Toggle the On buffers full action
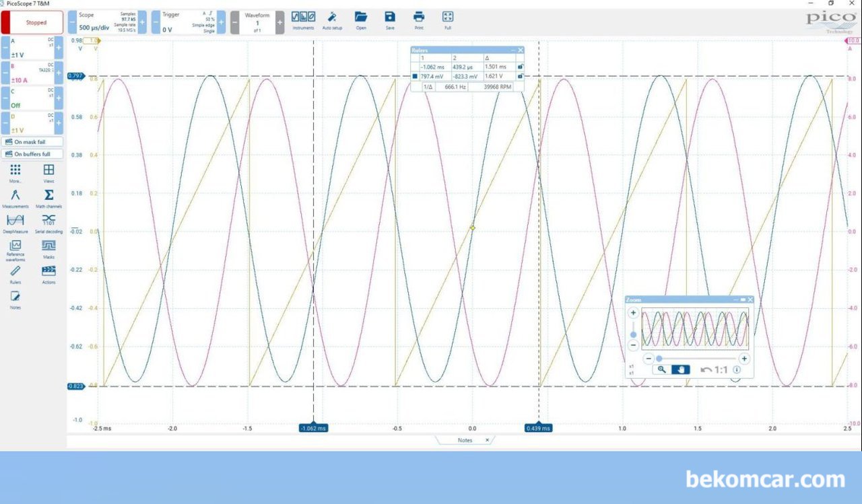The image size is (862, 504). coord(32,154)
